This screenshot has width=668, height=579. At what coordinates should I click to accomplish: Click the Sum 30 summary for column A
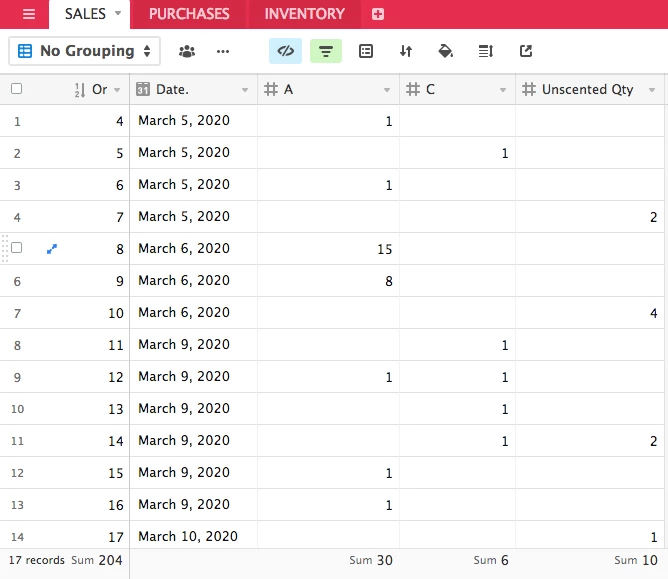click(x=371, y=560)
